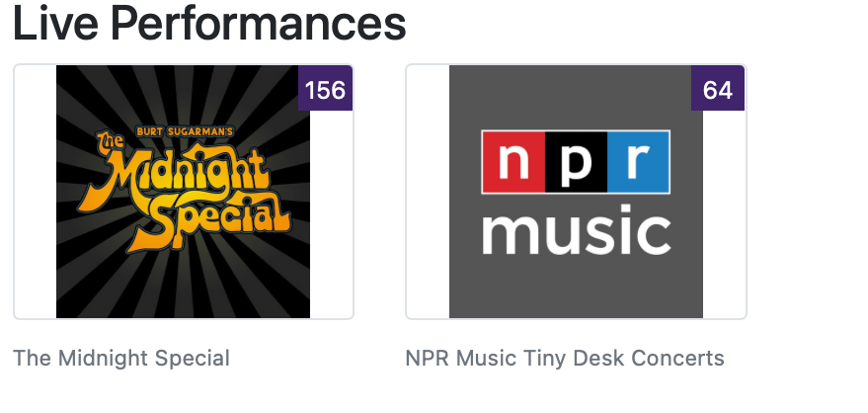Open NPR Music Tiny Desk Concerts title link

click(x=565, y=358)
